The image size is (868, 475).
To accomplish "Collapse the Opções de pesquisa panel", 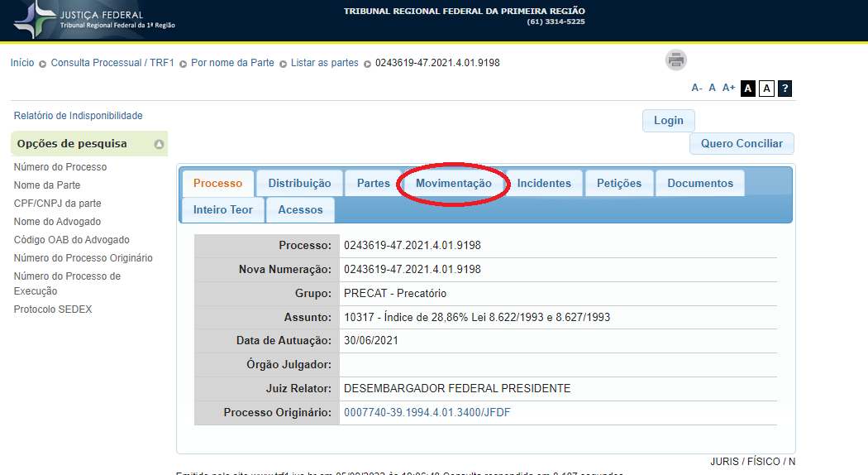I will tap(159, 144).
